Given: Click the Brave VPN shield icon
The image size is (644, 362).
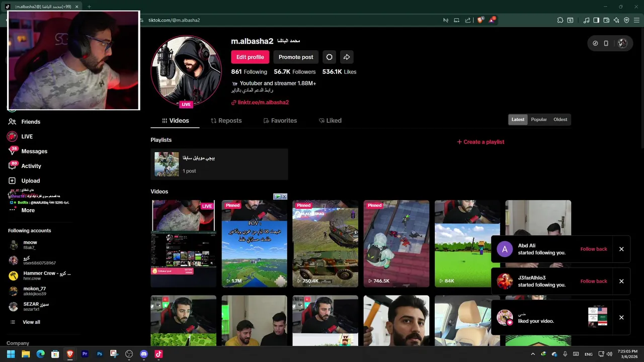Looking at the screenshot, I should 626,20.
